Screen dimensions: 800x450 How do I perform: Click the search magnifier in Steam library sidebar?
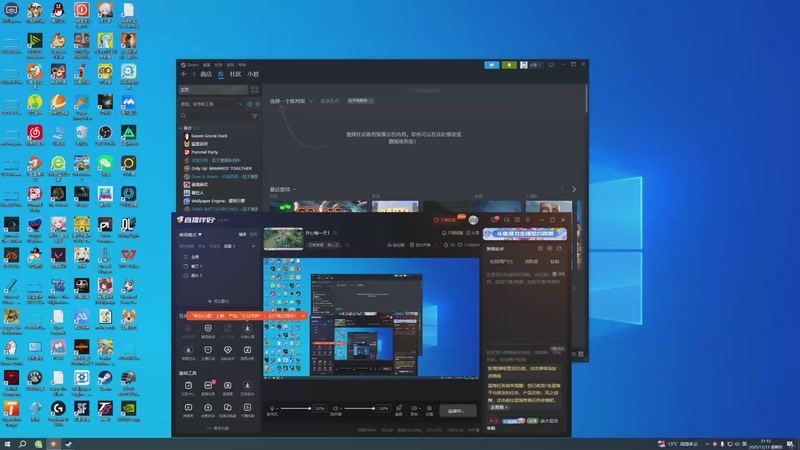click(x=184, y=116)
